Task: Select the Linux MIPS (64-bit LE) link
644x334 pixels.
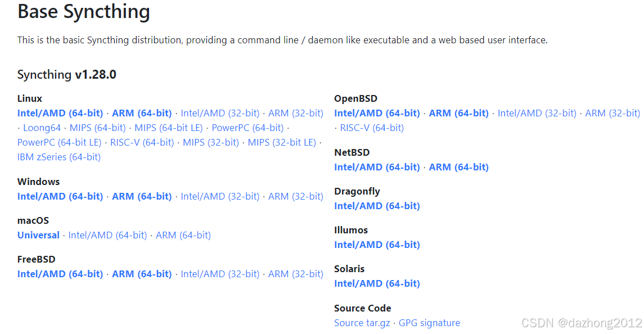Action: click(x=169, y=128)
